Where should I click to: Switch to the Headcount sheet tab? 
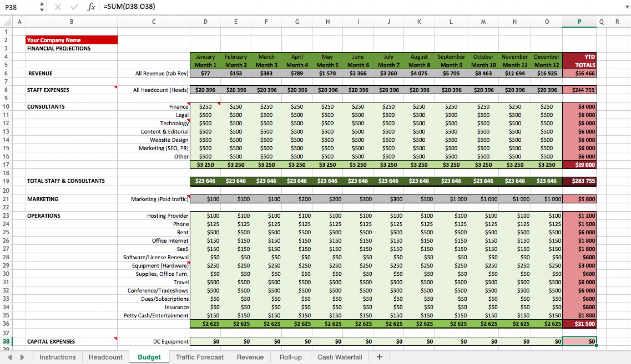[105, 357]
